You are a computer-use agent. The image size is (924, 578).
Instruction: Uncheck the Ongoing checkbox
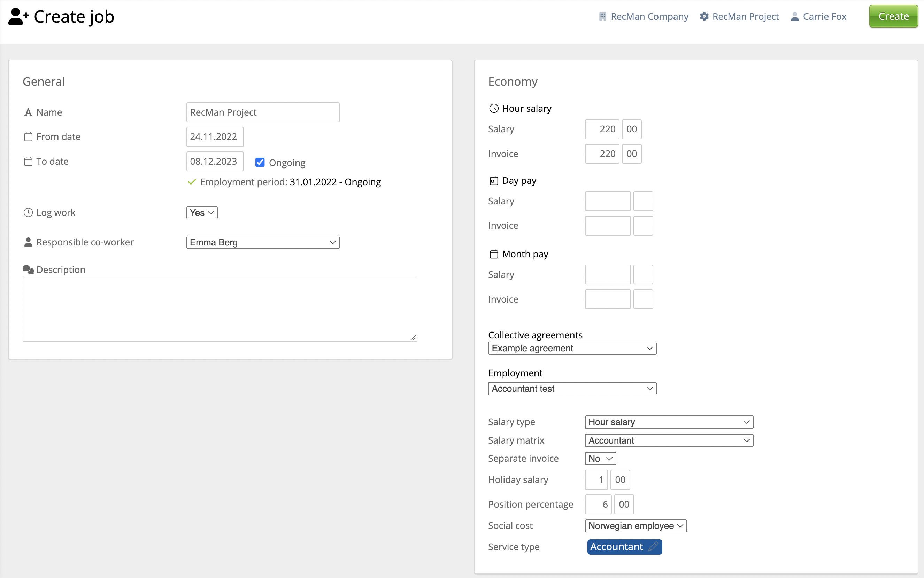[260, 163]
